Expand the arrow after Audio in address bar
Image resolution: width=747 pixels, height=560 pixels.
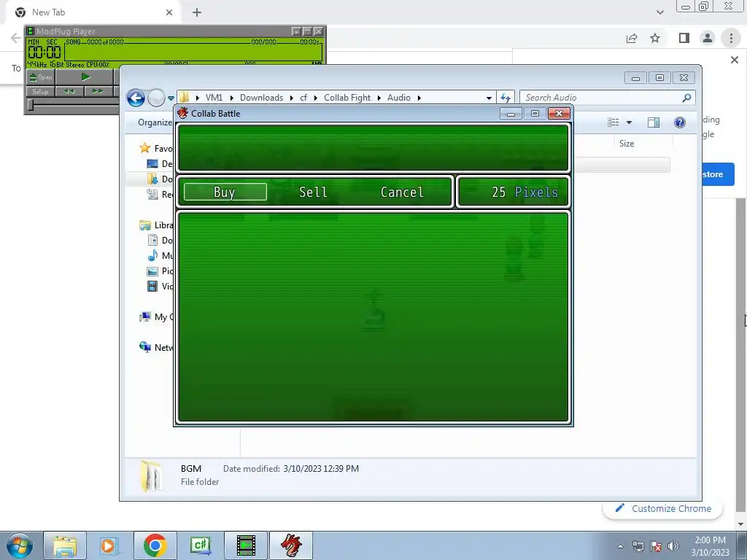419,98
